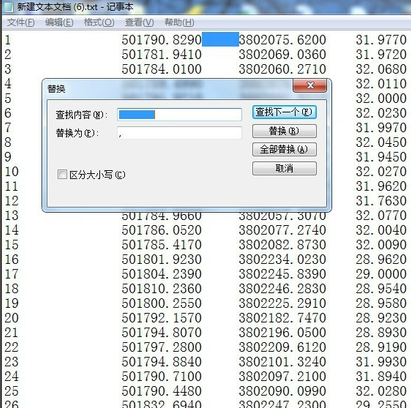Viewport: 411px width, 408px height.
Task: Click value 31.9720 in row 2
Action: tap(381, 54)
